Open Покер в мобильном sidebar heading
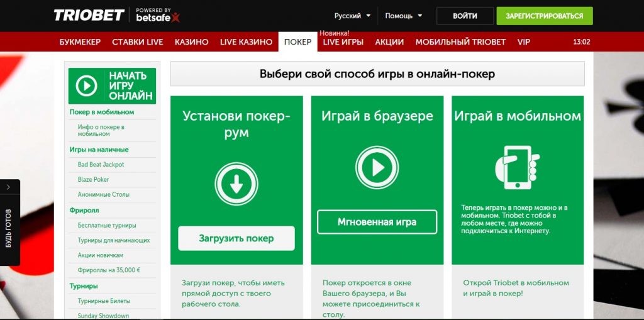 point(102,112)
